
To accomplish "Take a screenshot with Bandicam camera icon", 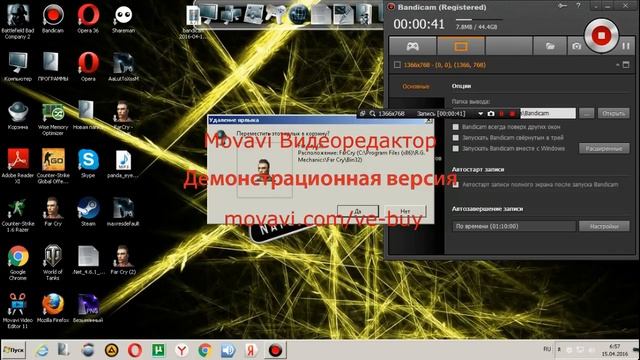I will (576, 46).
